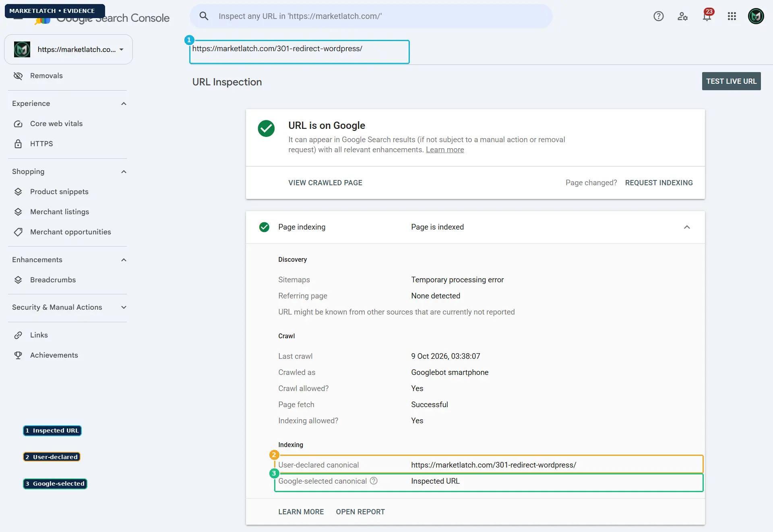Click the 'Page changed?' text

591,183
